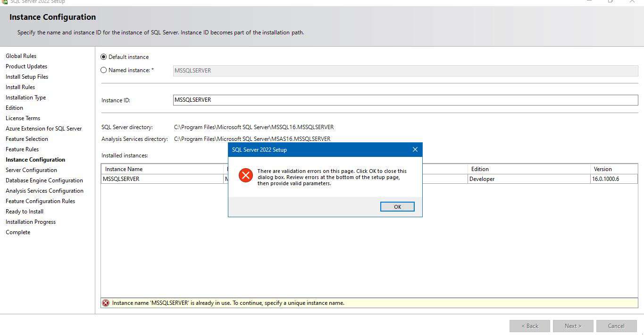Open the Ready to Install step
The image size is (644, 335).
point(25,212)
